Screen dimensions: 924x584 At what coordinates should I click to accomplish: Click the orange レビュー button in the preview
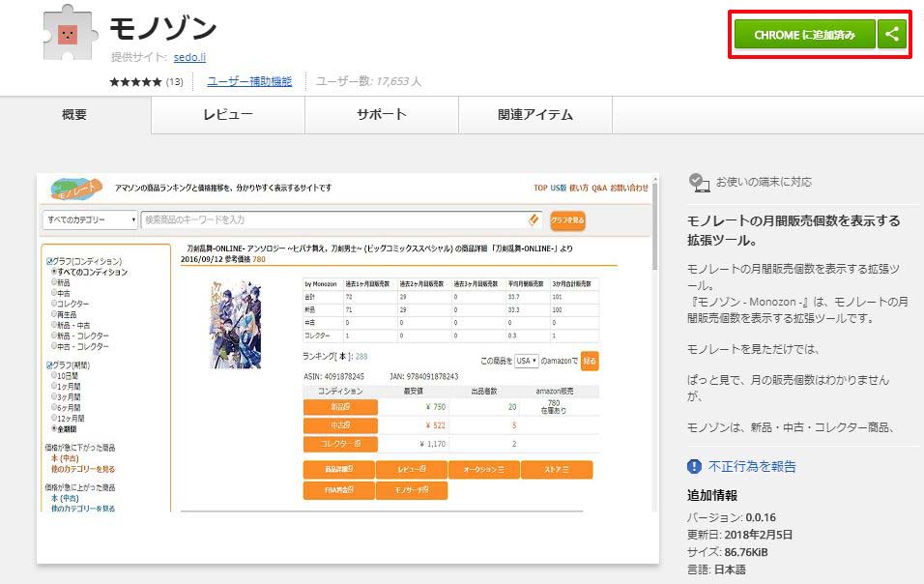[412, 470]
